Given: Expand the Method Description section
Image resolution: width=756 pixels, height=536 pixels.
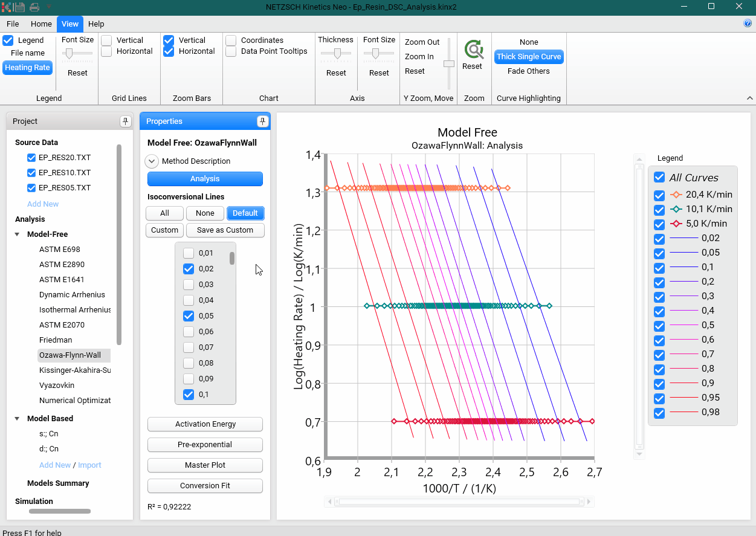Looking at the screenshot, I should (x=151, y=161).
